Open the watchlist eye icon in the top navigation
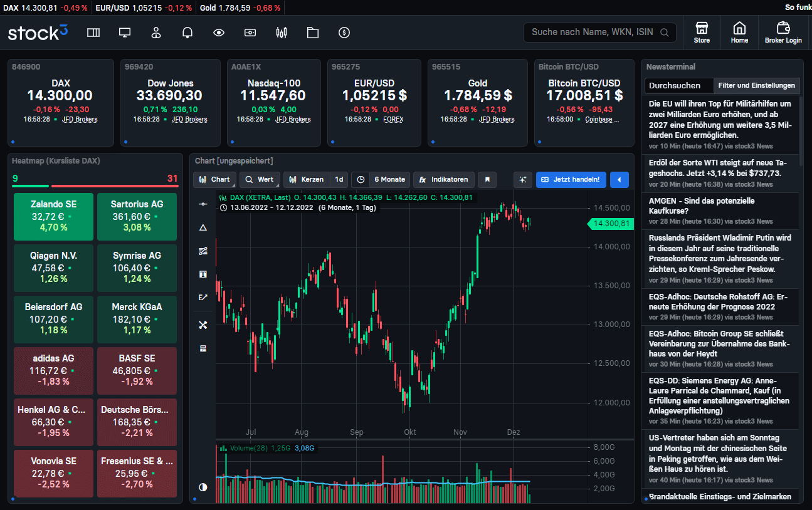This screenshot has width=812, height=510. (219, 33)
